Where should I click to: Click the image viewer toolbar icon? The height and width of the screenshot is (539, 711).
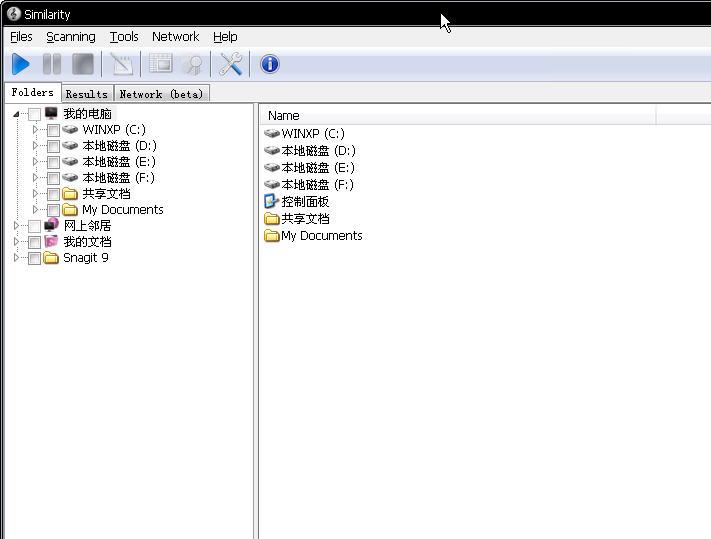pos(160,65)
